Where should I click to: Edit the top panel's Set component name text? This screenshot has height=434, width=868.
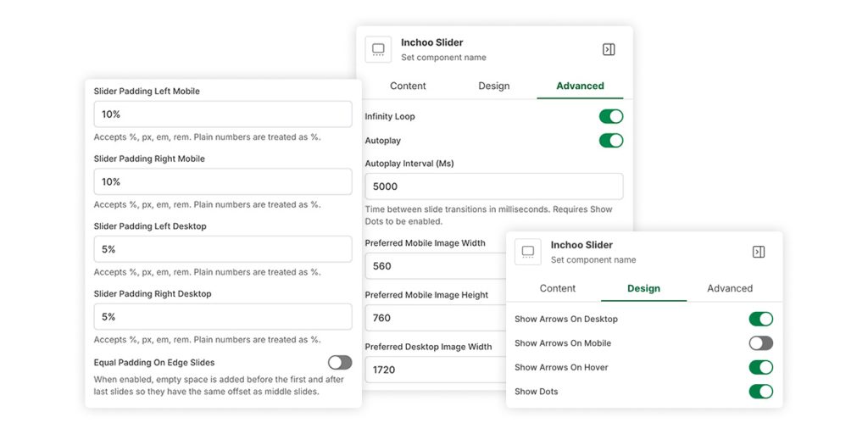coord(443,58)
